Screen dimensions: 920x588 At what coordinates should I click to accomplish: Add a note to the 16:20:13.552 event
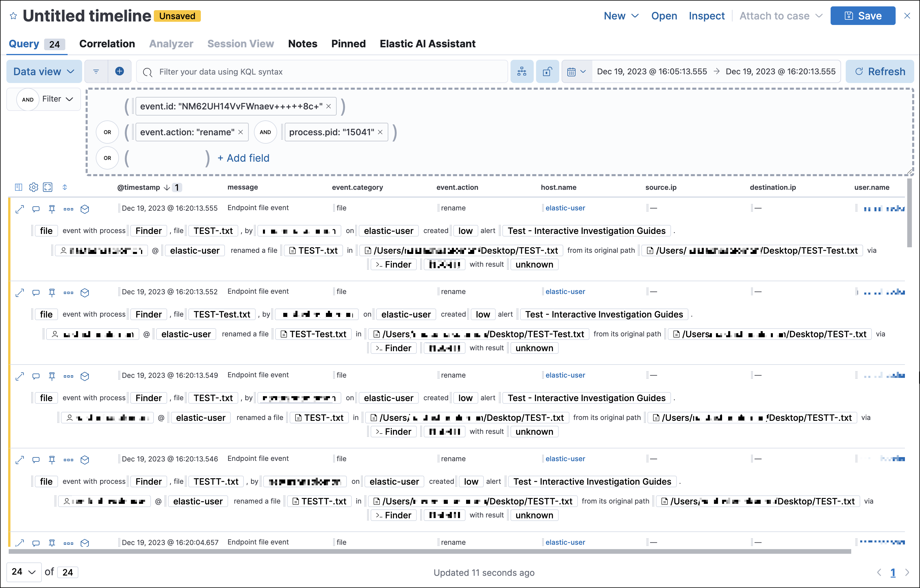click(36, 292)
